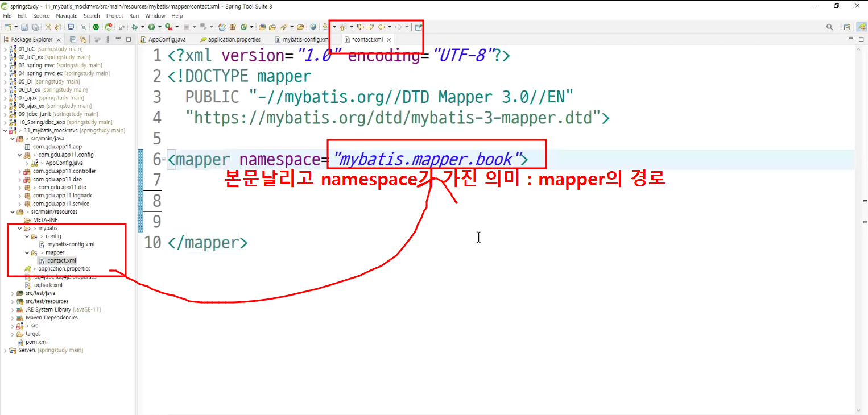Expand the com.gdu.app11.controller package
This screenshot has width=868, height=415.
[20, 171]
